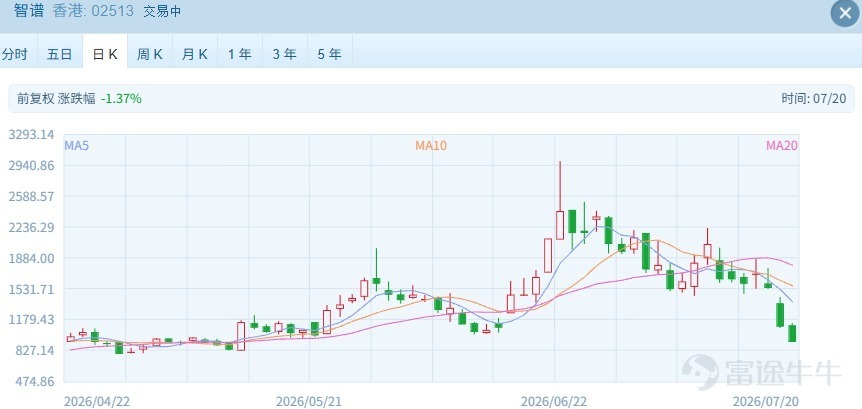The width and height of the screenshot is (862, 409).
Task: Click the 前复权 label
Action: point(36,99)
